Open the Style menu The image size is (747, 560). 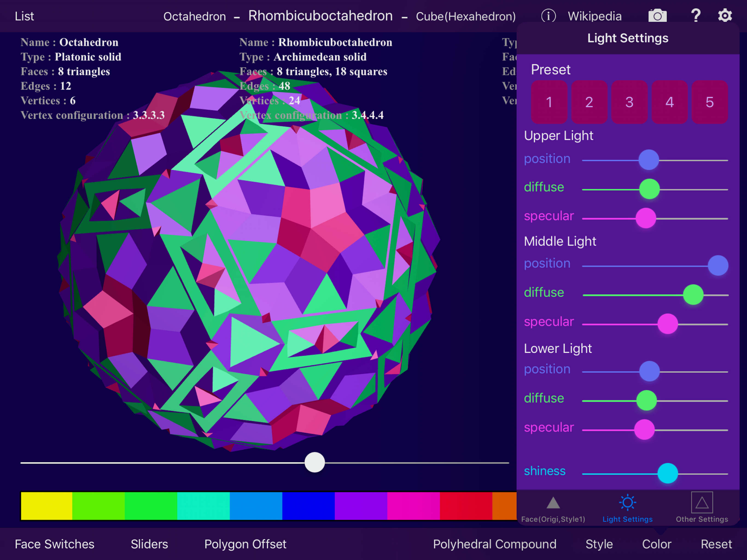click(599, 544)
